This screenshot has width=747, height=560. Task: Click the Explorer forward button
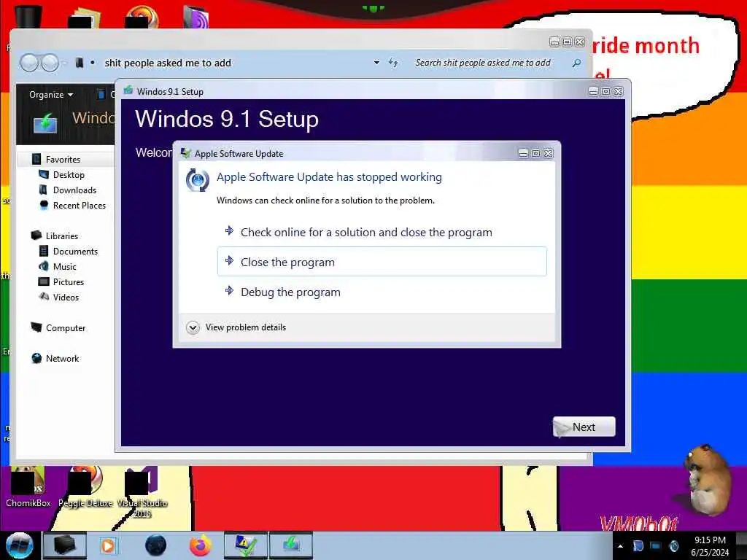click(50, 63)
